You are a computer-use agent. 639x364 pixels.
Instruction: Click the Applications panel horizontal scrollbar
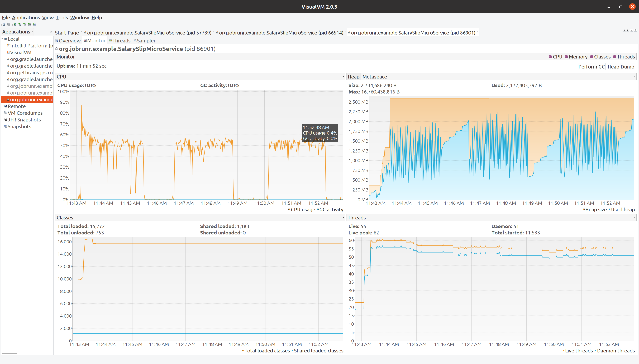coord(9,353)
